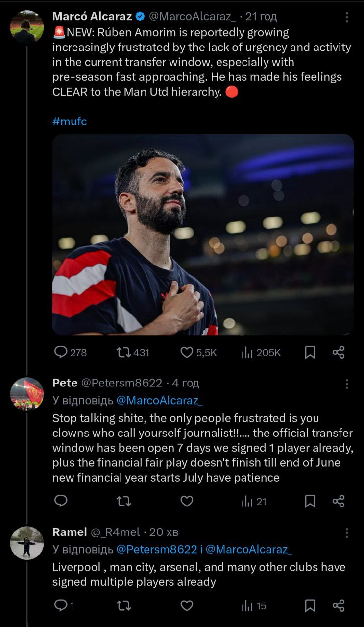Open Rúben Amorim photo in the tweet
This screenshot has height=627, width=364.
tap(203, 235)
